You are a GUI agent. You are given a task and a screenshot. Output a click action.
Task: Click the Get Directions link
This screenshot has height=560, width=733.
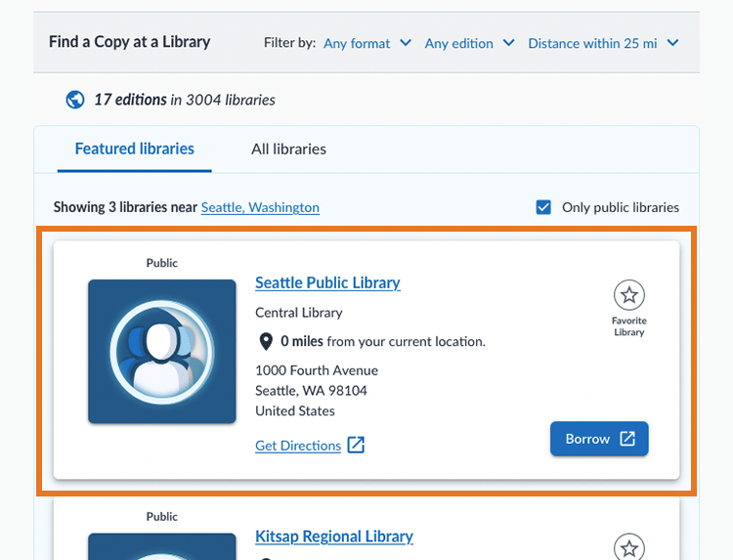click(298, 446)
